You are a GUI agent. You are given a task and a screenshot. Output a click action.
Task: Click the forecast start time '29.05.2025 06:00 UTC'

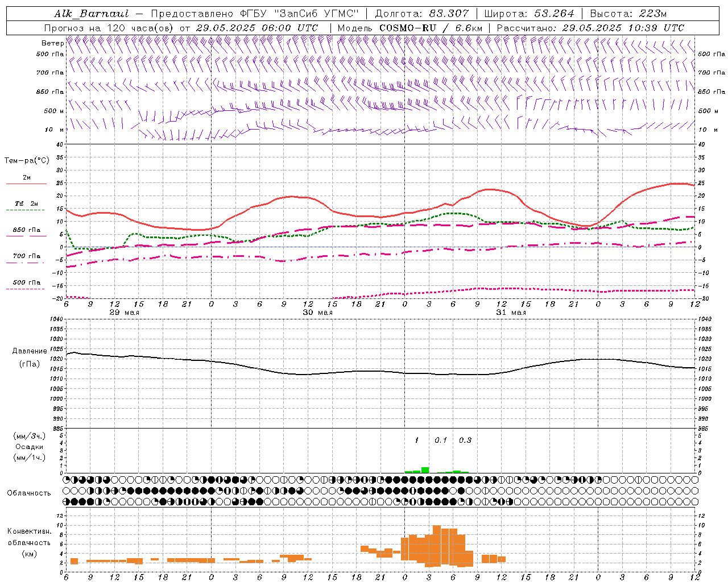257,27
